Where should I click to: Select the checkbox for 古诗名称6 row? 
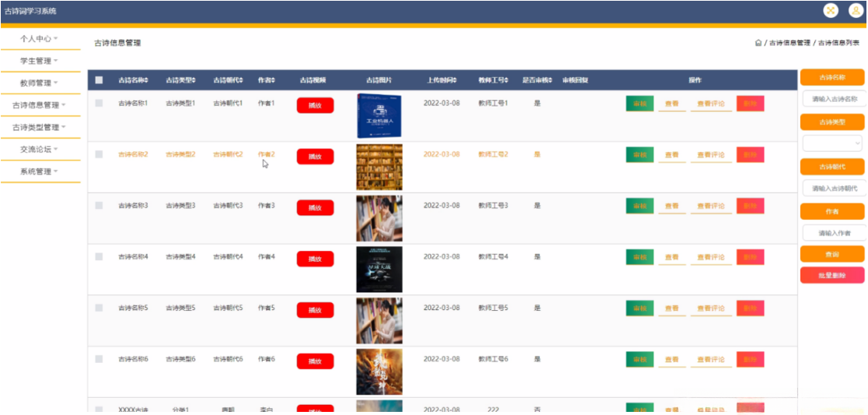(99, 359)
